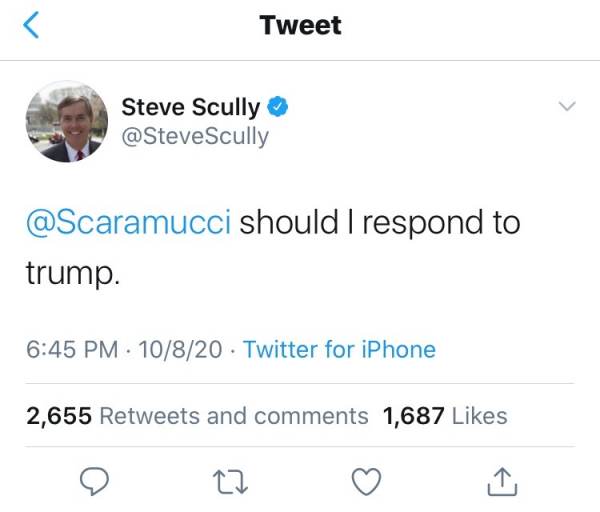Tap the reply speech bubble icon
Image resolution: width=600 pixels, height=512 pixels.
[x=93, y=482]
